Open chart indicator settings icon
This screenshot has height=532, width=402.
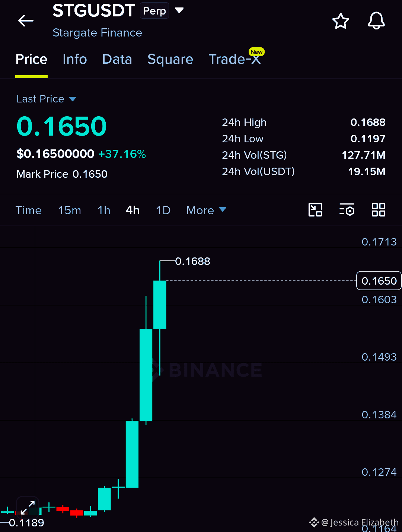point(347,210)
